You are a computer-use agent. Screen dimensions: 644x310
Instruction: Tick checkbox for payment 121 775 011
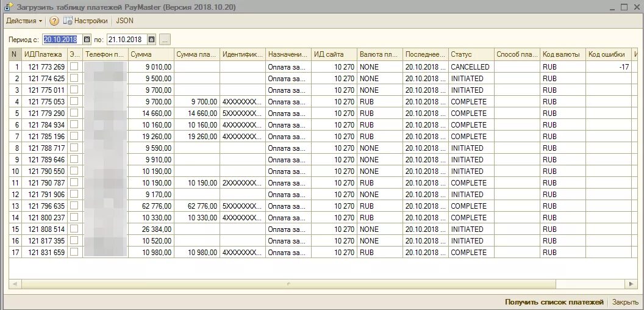[x=74, y=89]
